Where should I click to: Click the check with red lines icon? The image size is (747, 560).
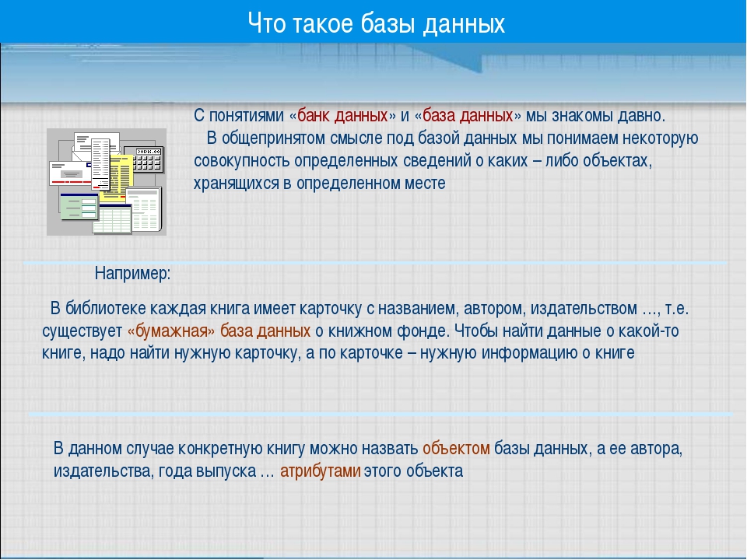[68, 173]
